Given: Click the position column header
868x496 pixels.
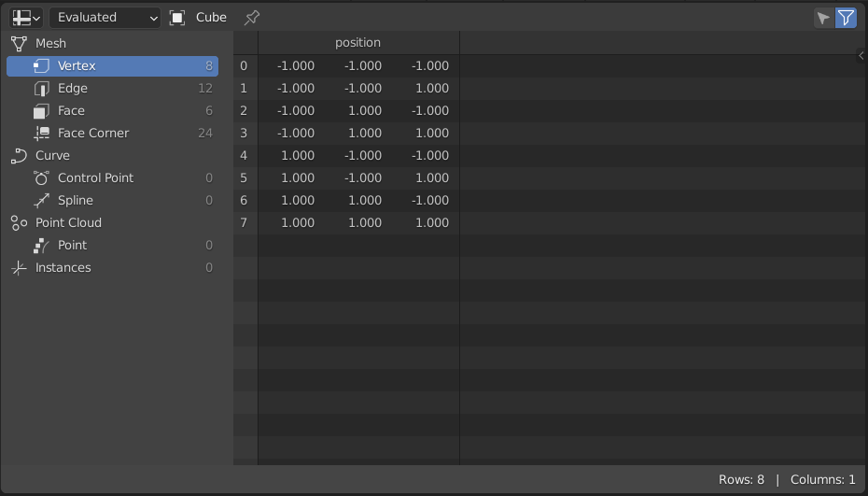Looking at the screenshot, I should pos(358,43).
